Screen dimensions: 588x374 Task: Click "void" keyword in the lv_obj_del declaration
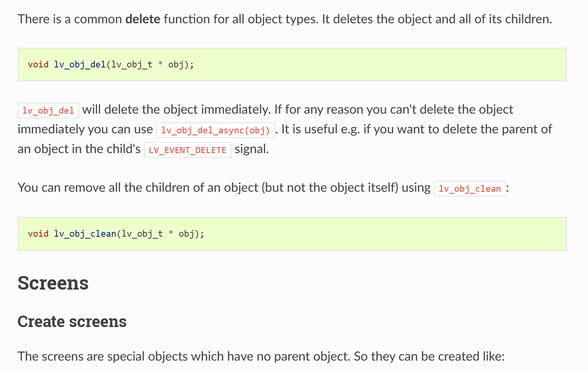tap(38, 65)
